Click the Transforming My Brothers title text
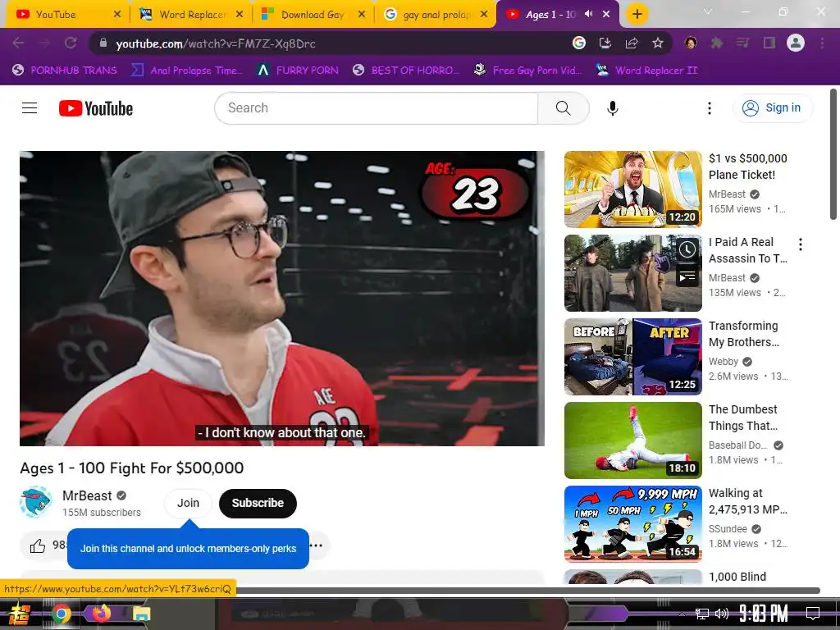This screenshot has width=840, height=630. tap(743, 334)
